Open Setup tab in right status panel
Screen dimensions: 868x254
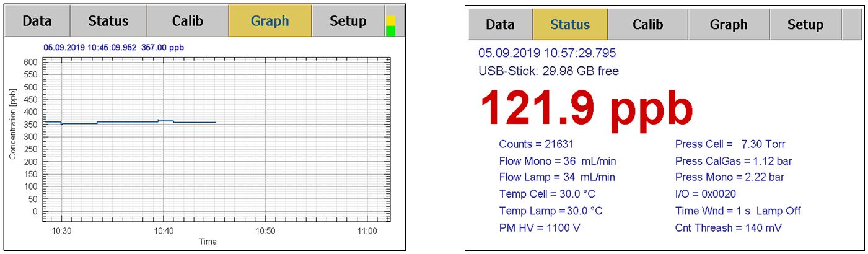click(x=805, y=25)
